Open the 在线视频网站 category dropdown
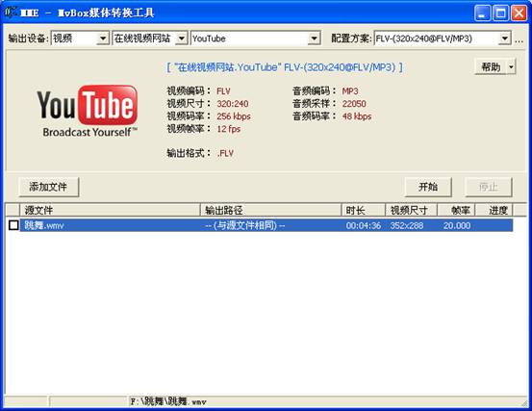Image resolution: width=532 pixels, height=411 pixels. pos(182,39)
